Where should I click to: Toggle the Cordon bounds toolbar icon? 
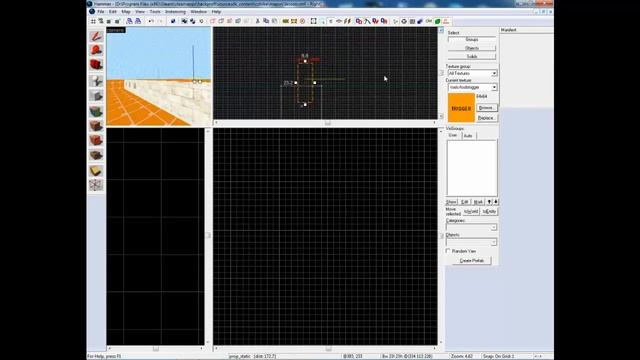286,21
